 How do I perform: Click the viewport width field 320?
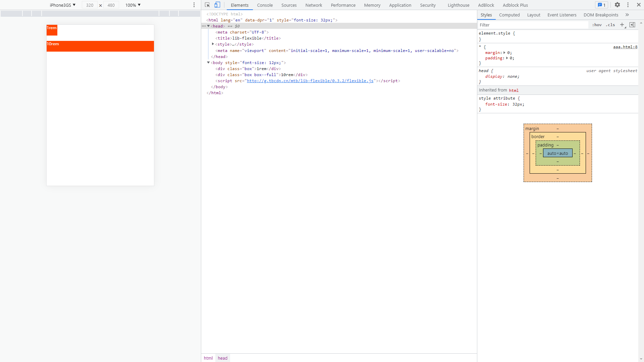pyautogui.click(x=90, y=5)
